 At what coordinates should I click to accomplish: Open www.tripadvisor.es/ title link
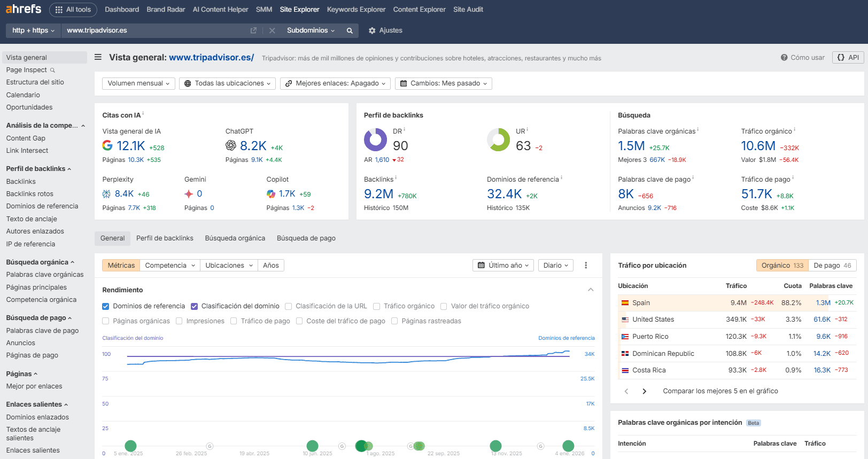click(x=212, y=57)
